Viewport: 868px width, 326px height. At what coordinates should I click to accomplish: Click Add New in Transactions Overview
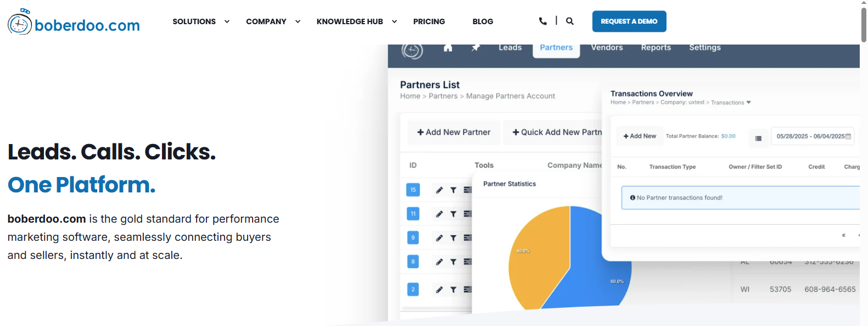[x=640, y=136]
